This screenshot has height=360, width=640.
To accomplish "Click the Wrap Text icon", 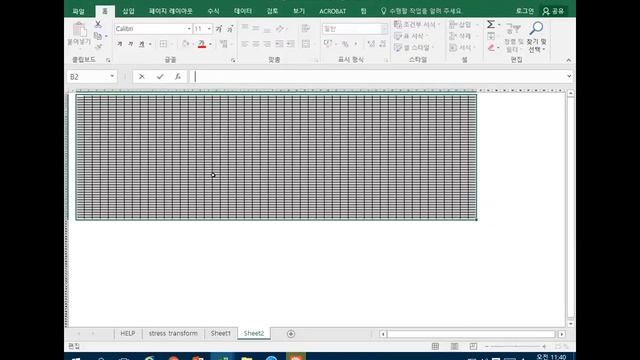I will pos(305,29).
